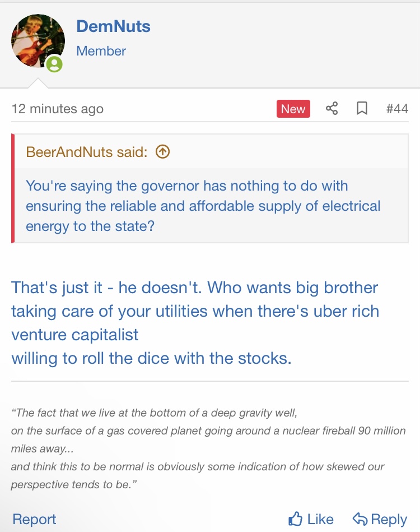The width and height of the screenshot is (420, 532).
Task: Click the "BeerAndNuts said:" quote attribution
Action: (87, 151)
